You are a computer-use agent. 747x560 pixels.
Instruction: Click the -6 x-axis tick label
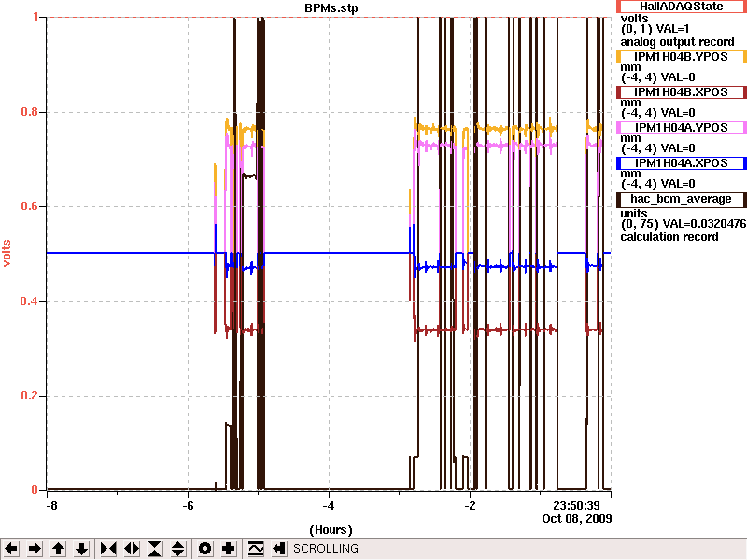[x=189, y=505]
